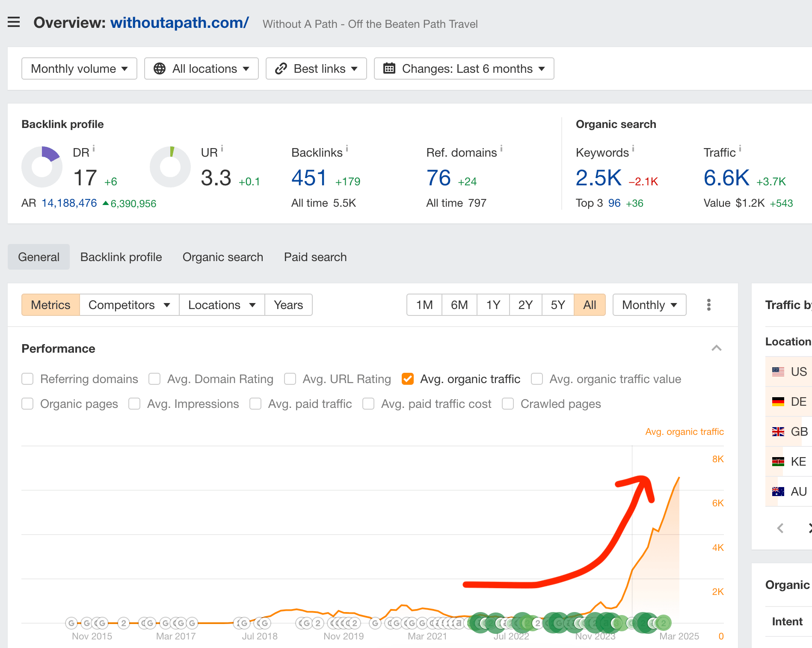The width and height of the screenshot is (812, 648).
Task: Click the US flag location row
Action: [788, 372]
